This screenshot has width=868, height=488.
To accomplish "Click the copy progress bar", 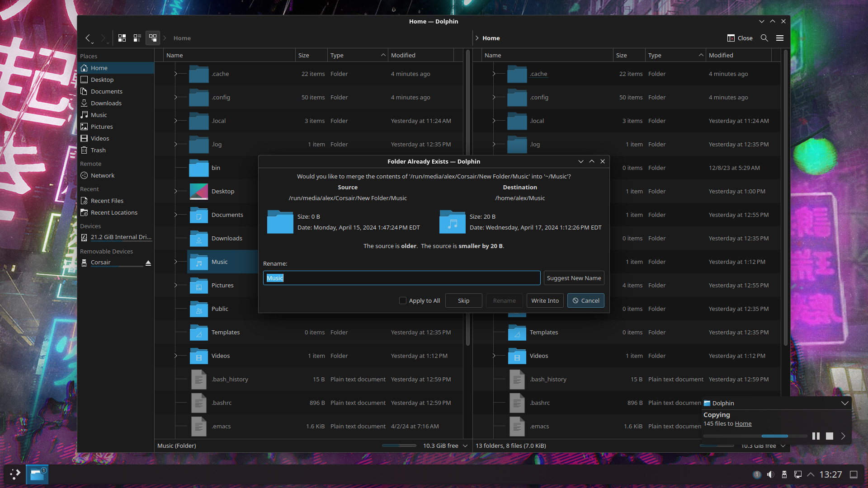I will (755, 436).
